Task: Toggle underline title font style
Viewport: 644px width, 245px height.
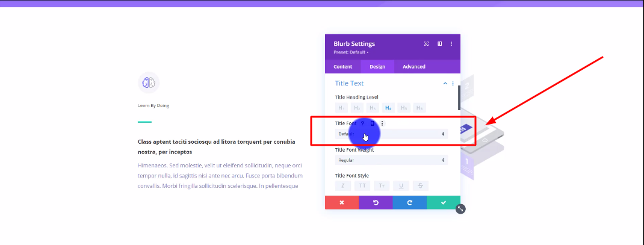Action: (x=401, y=186)
